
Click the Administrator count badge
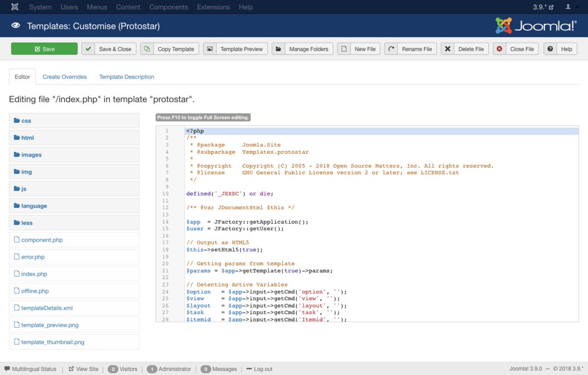coord(152,369)
